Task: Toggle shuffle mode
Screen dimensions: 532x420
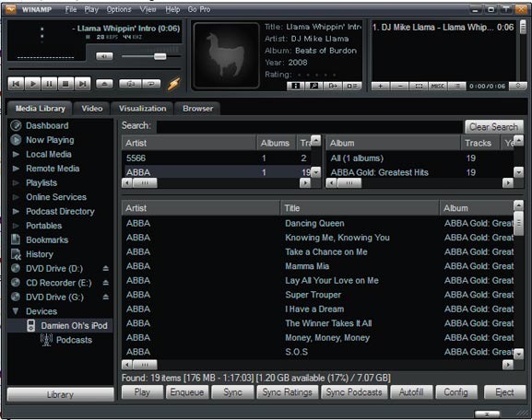Action: click(130, 84)
